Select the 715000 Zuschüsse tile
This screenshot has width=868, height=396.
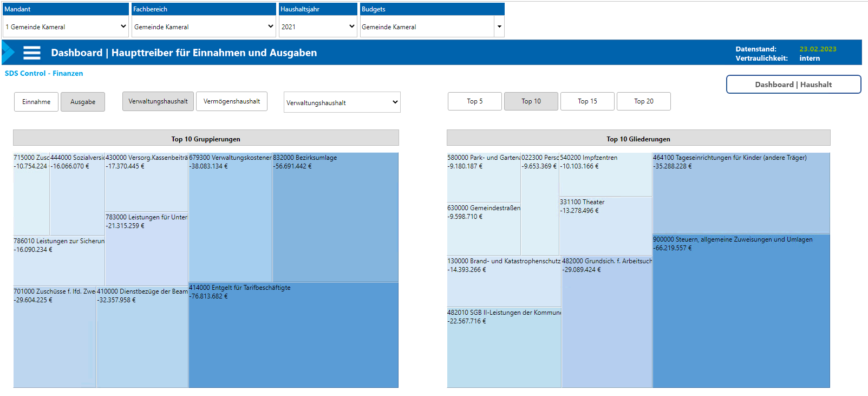pyautogui.click(x=31, y=194)
